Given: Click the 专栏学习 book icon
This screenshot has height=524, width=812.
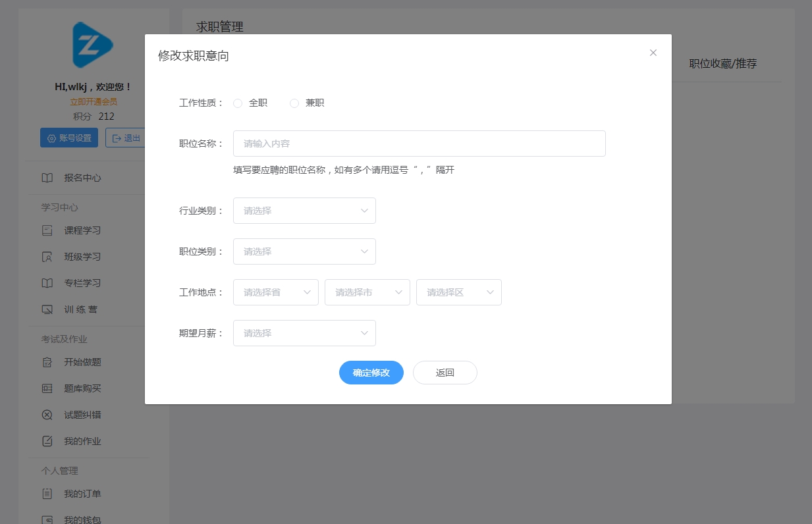Looking at the screenshot, I should tap(47, 283).
